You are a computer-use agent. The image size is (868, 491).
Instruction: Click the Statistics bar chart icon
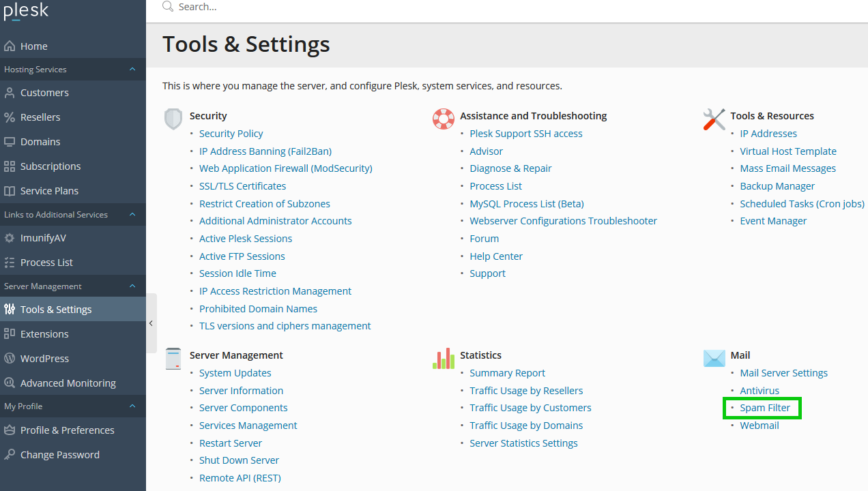444,358
